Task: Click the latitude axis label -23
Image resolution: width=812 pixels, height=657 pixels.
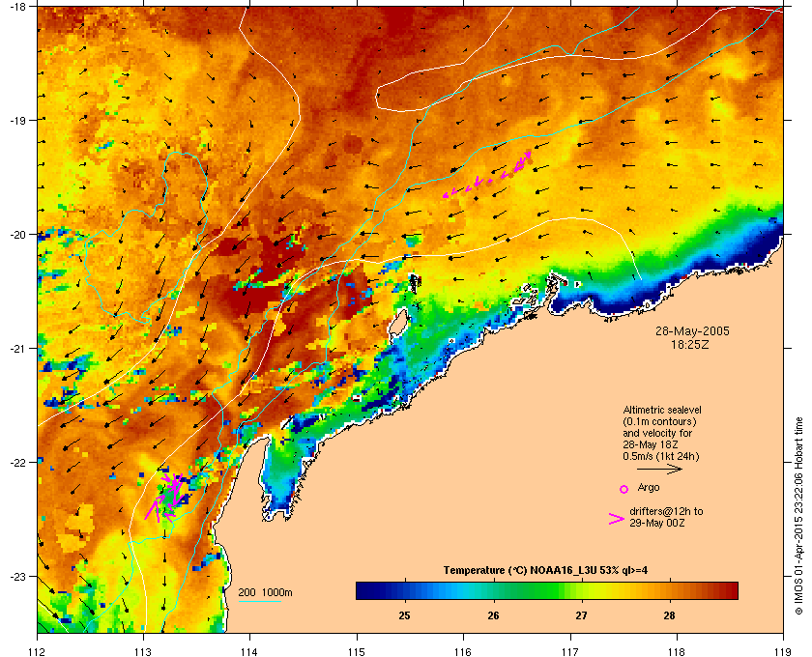Action: [17, 576]
